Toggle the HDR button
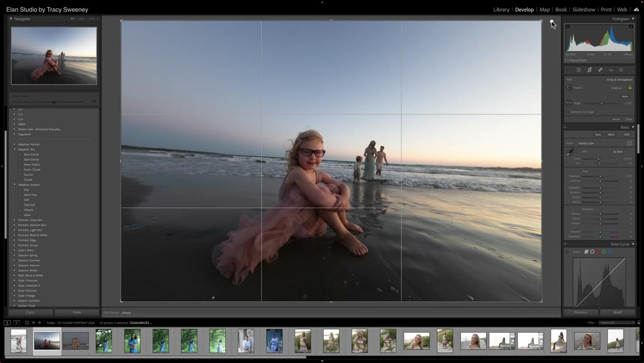 pyautogui.click(x=626, y=135)
